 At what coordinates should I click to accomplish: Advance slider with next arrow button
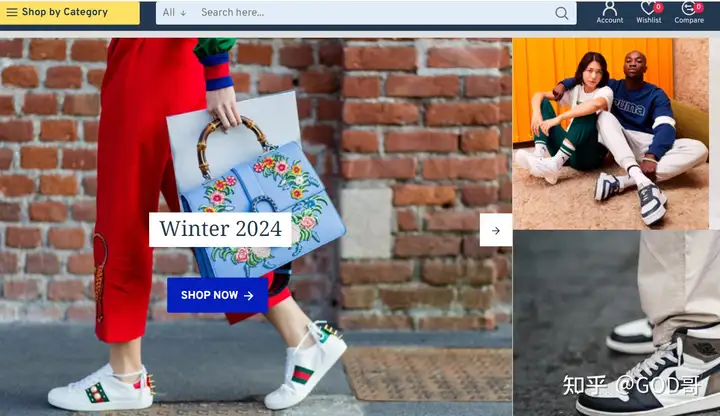[496, 230]
